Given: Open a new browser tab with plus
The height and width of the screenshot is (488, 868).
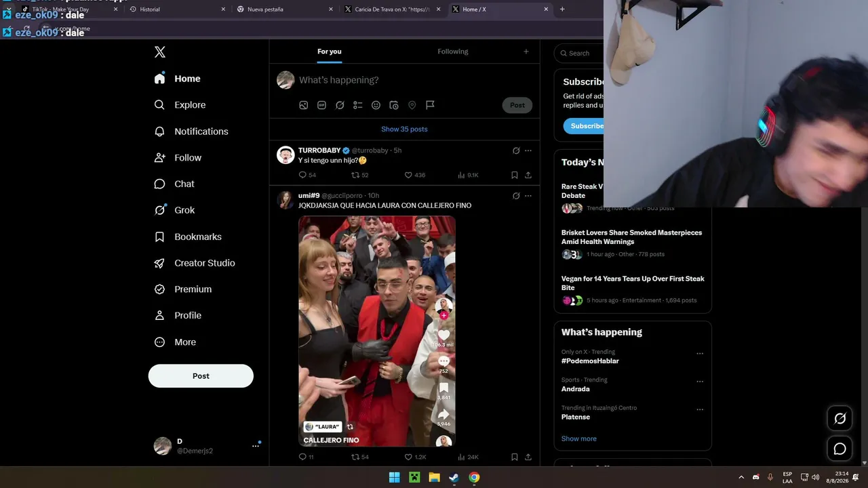Looking at the screenshot, I should click(562, 9).
